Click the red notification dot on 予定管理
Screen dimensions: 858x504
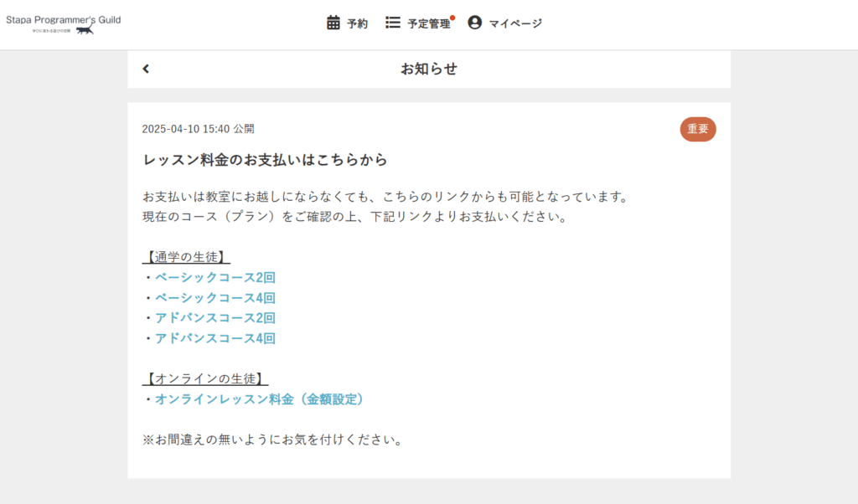click(452, 18)
